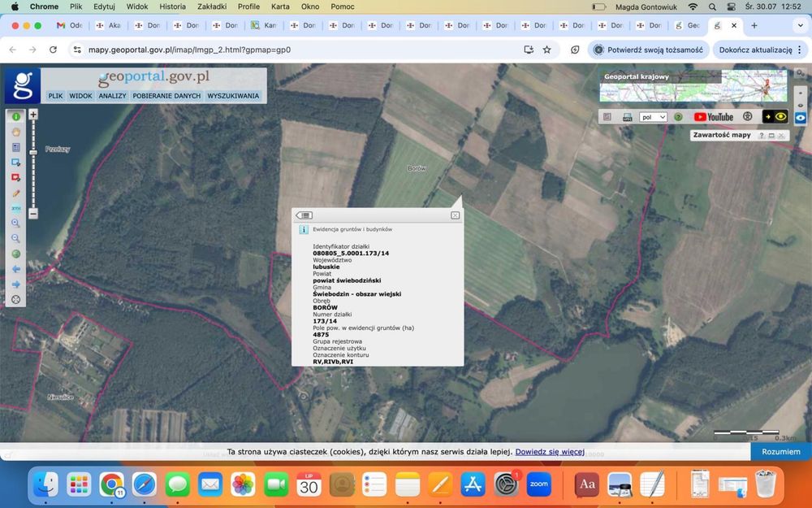Open the 'pol' language dropdown

point(653,117)
